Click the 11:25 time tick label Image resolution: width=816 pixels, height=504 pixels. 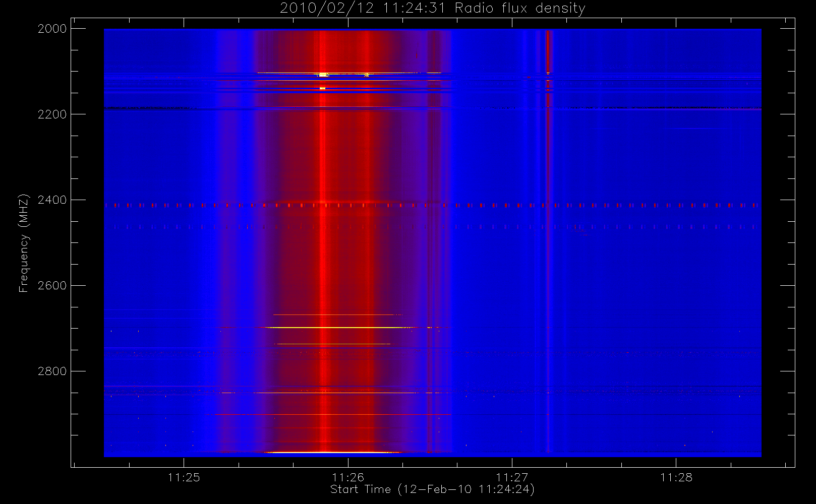point(184,477)
